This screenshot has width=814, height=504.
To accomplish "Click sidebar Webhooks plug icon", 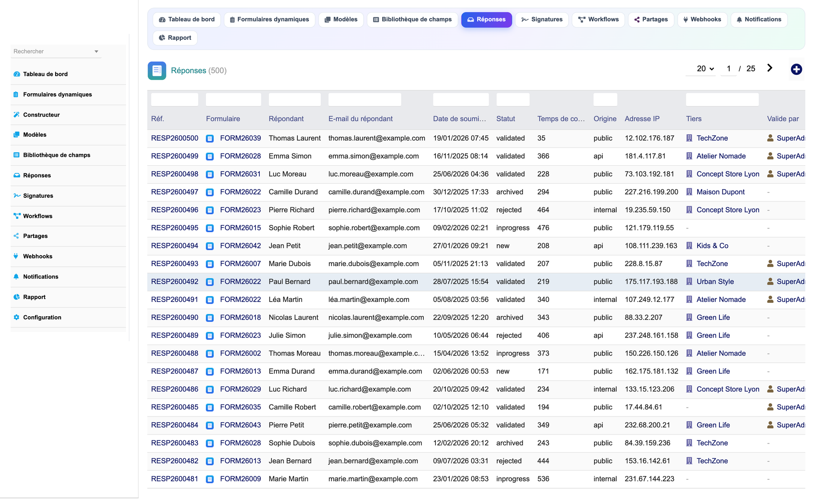I will 16,256.
